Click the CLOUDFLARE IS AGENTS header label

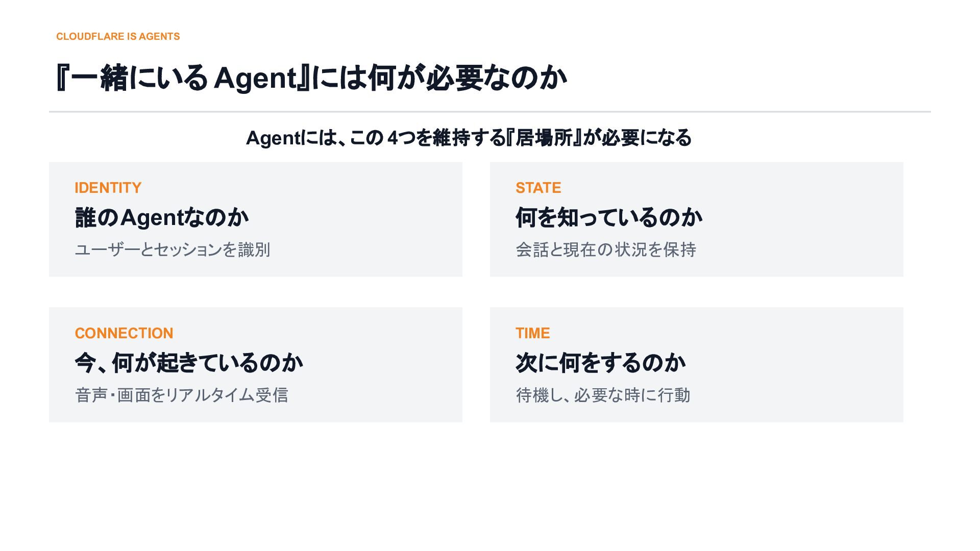pos(118,37)
